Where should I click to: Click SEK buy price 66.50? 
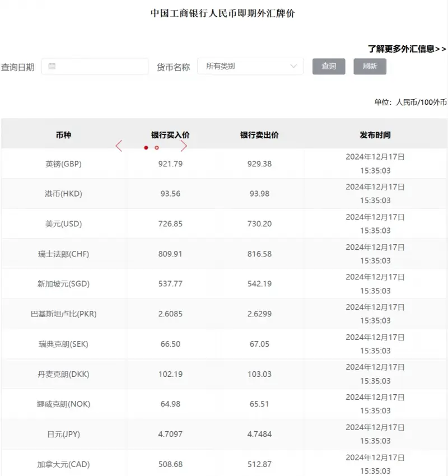pos(170,344)
